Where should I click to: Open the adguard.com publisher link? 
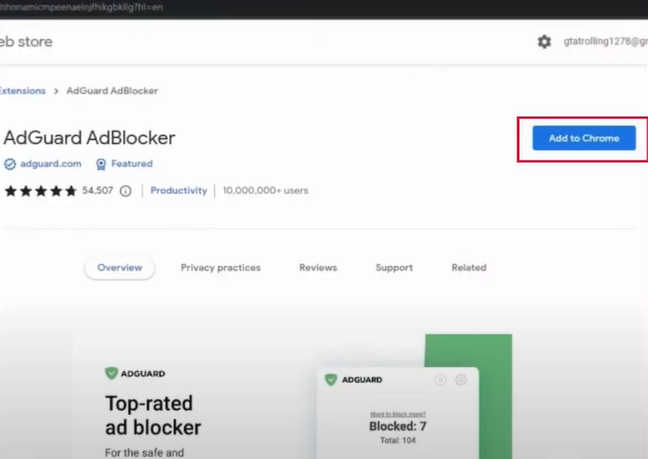click(x=51, y=164)
